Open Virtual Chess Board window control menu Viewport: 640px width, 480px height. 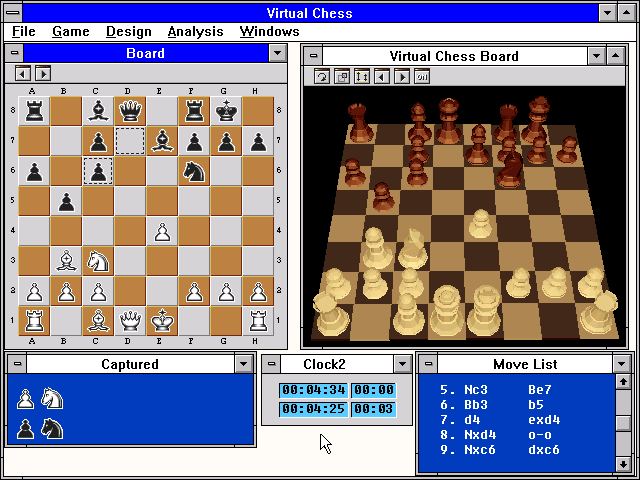[x=313, y=56]
